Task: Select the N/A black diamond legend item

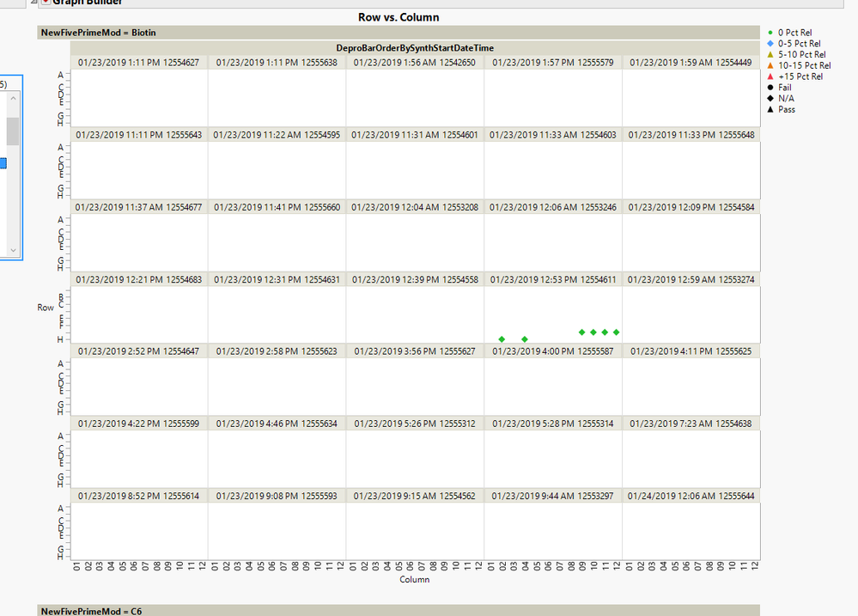Action: click(x=770, y=98)
